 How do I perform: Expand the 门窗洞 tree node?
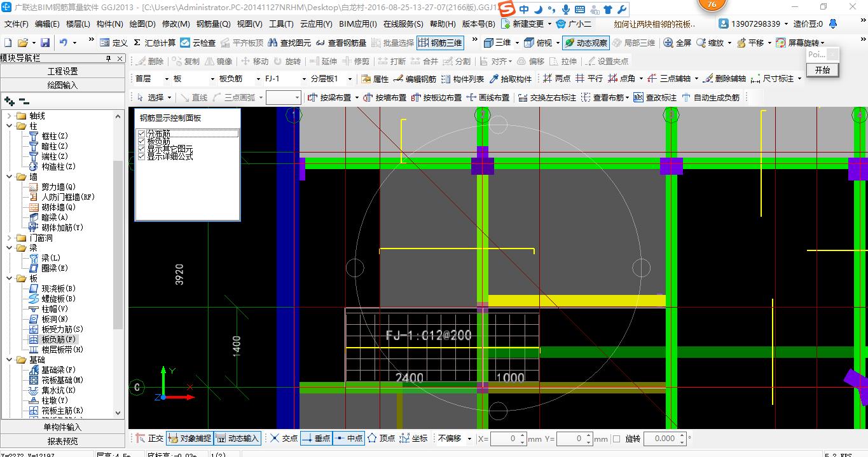point(10,238)
